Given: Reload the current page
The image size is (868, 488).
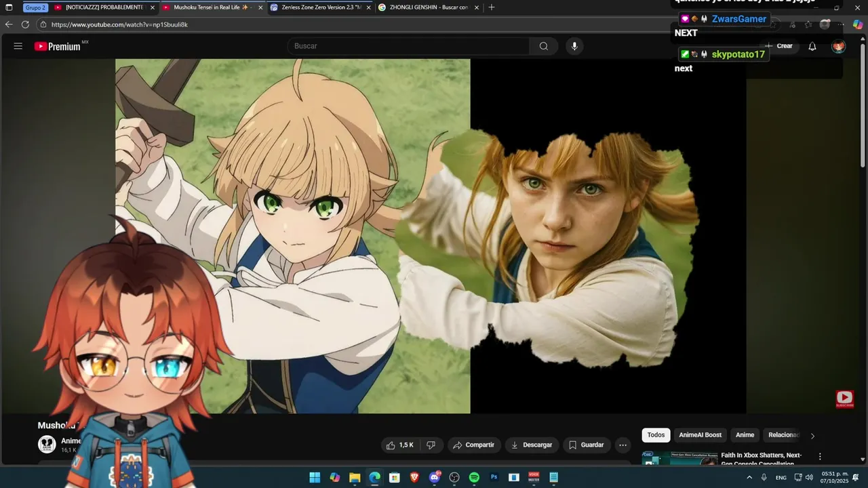Looking at the screenshot, I should click(25, 24).
